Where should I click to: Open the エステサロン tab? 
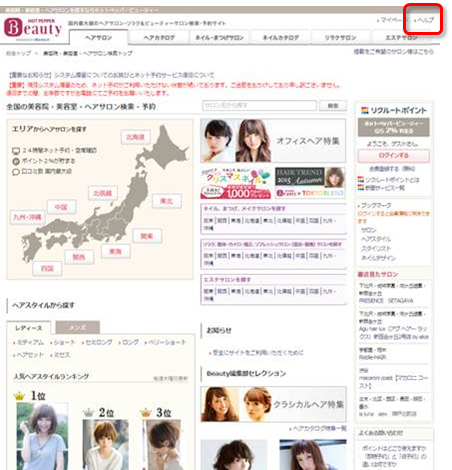(401, 38)
